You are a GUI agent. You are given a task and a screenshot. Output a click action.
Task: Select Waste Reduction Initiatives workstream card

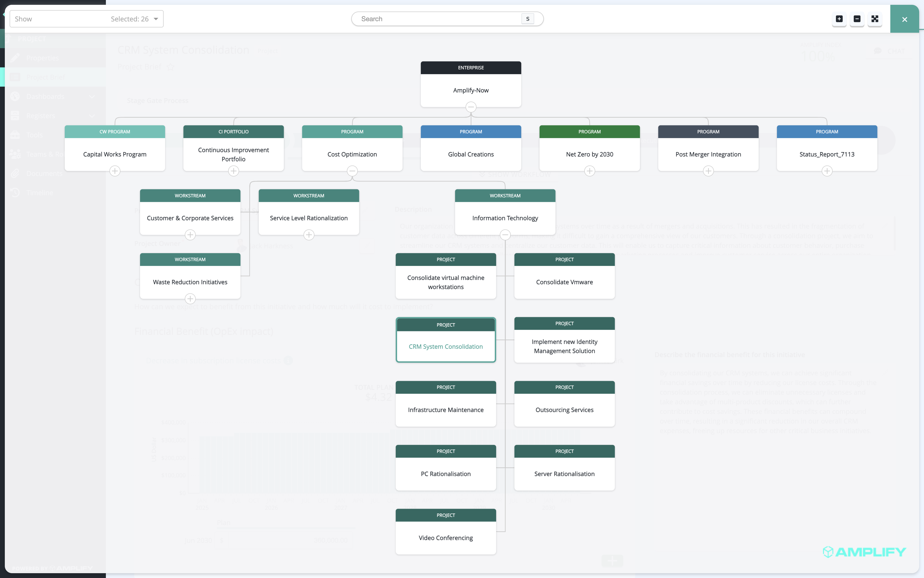click(190, 276)
